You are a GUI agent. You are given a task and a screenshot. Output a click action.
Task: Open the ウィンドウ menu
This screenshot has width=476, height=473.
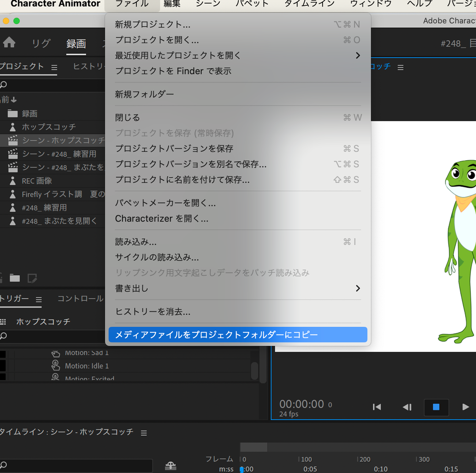click(x=371, y=4)
